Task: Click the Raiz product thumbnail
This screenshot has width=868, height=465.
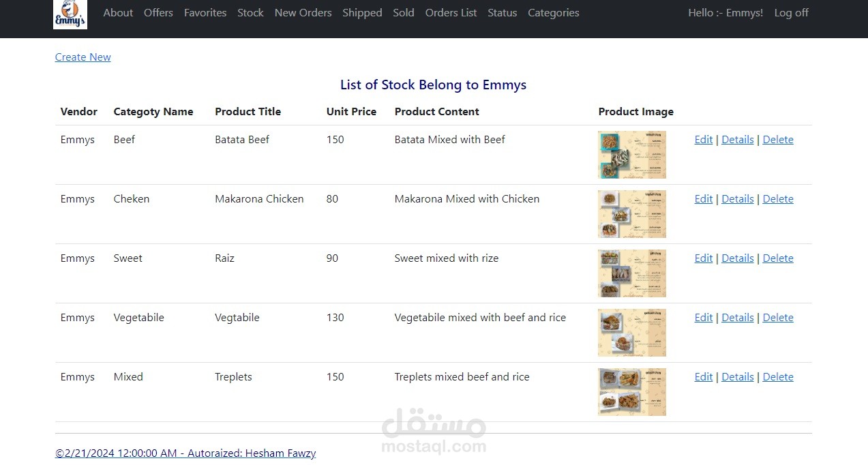Action: (631, 273)
